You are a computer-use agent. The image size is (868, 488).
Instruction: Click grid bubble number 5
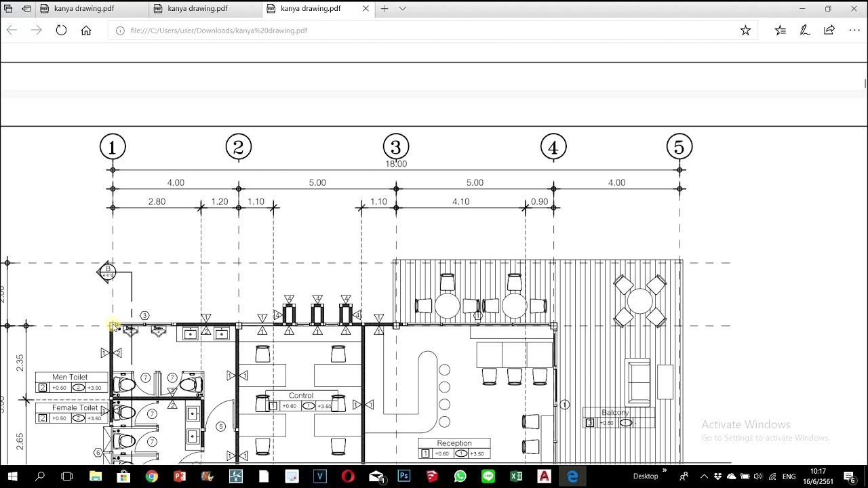point(679,147)
